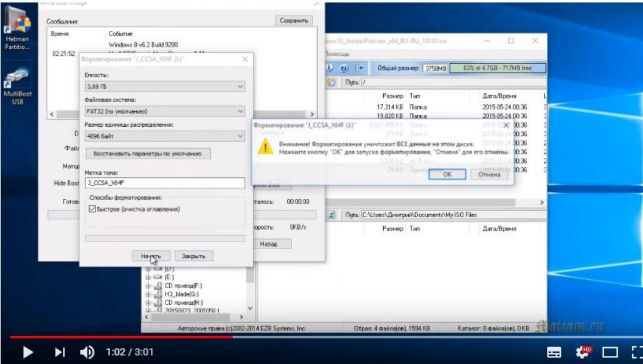The image size is (643, 364).
Task: Click OK in the format warning dialog
Action: pos(447,174)
